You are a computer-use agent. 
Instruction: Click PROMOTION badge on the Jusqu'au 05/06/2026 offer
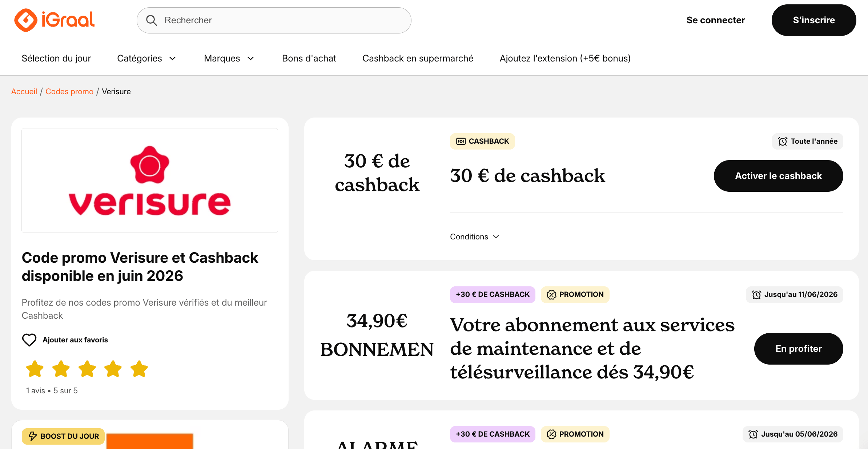coord(575,434)
